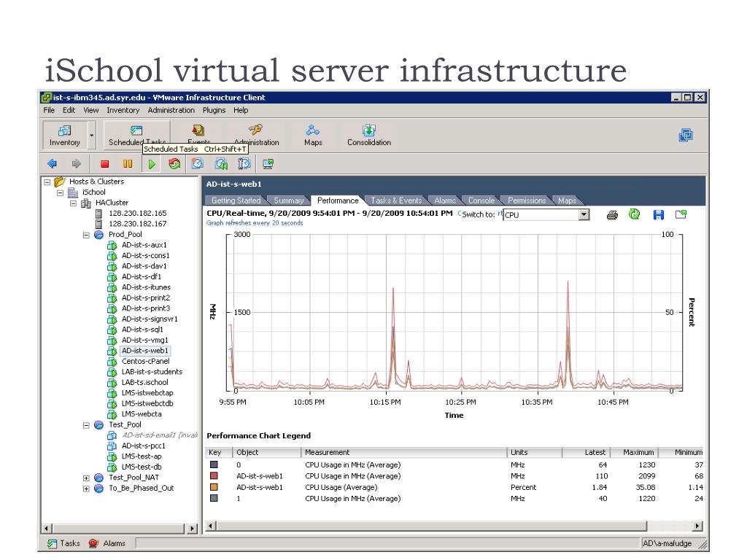Open the Help menu

241,110
